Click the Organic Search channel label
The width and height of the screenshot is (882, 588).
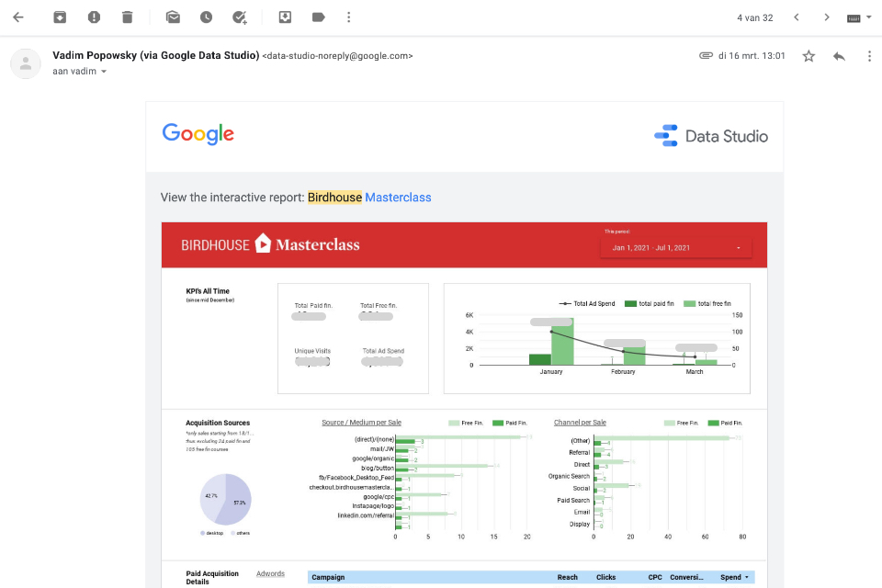pos(569,476)
